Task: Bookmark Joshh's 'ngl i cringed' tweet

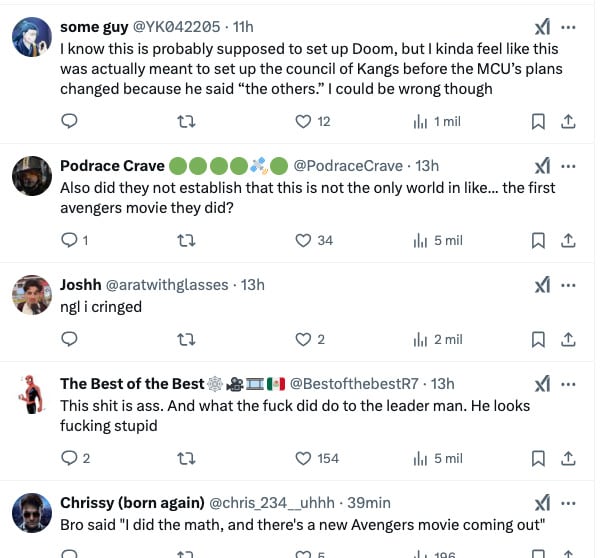Action: click(x=537, y=339)
